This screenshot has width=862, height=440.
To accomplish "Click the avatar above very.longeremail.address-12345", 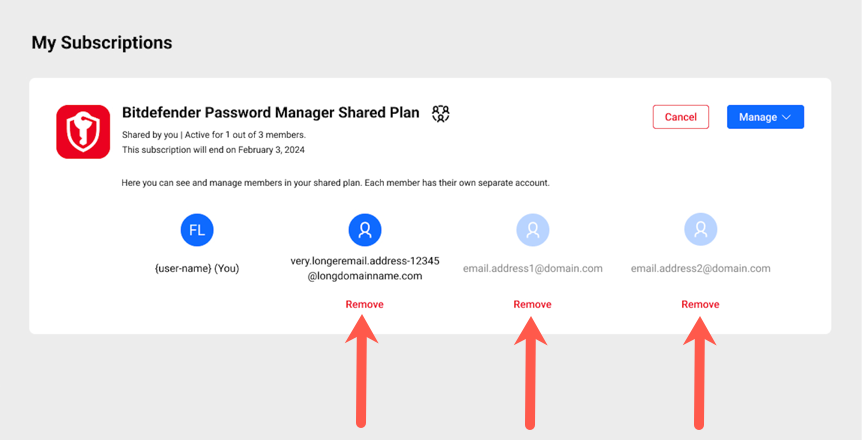I will [365, 230].
